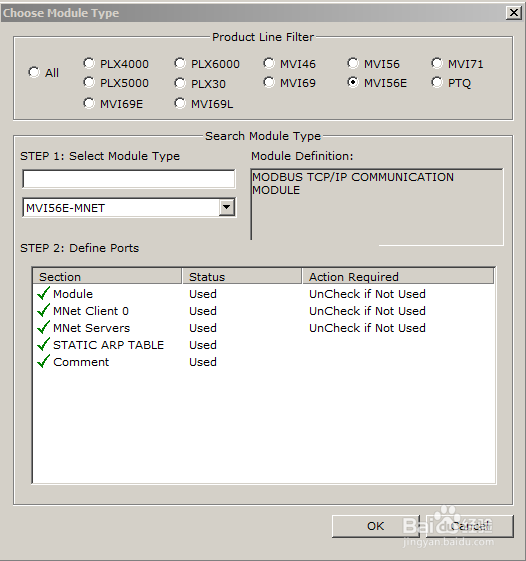The image size is (526, 561).
Task: Select the PTQ radio button
Action: [437, 83]
